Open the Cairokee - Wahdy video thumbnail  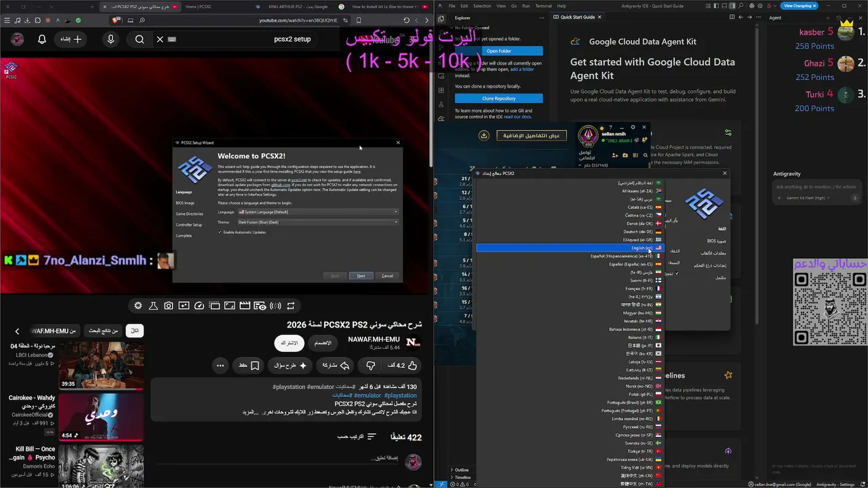coord(101,417)
